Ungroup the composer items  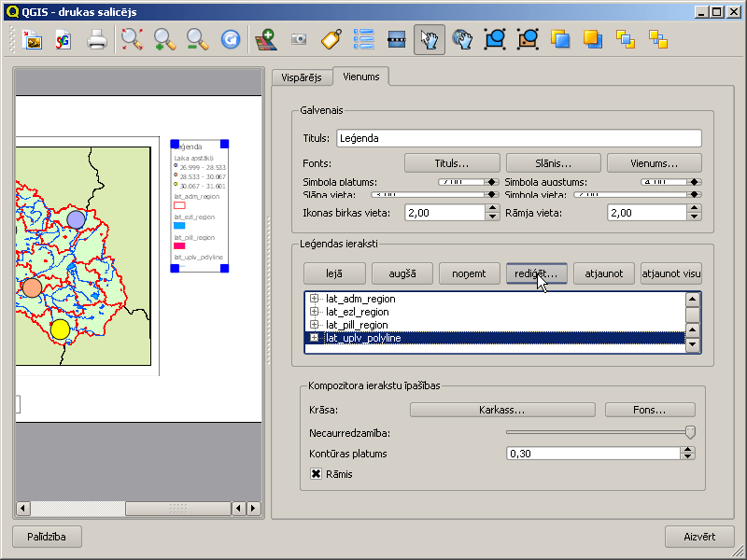528,40
